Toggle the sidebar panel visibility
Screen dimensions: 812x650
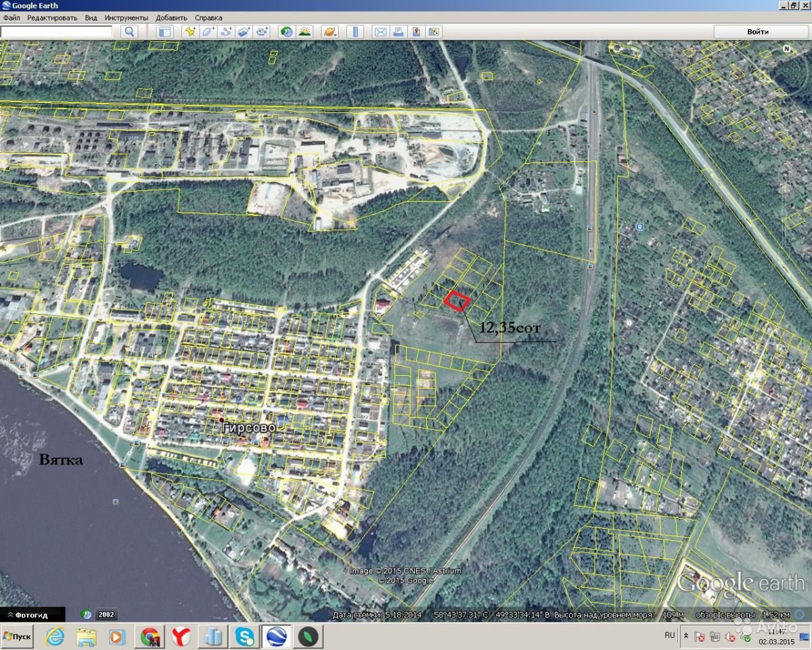click(164, 31)
